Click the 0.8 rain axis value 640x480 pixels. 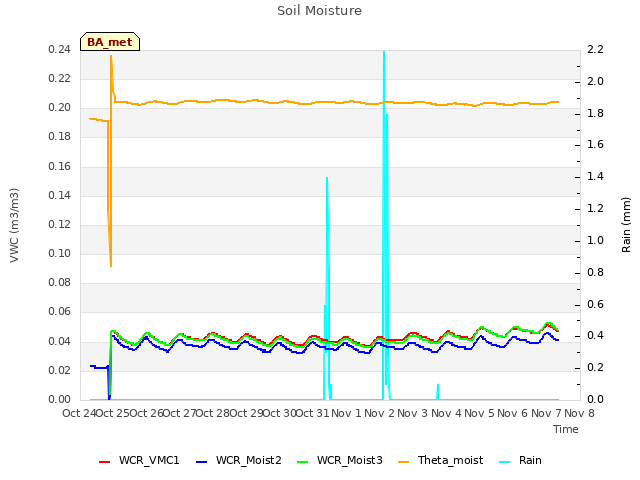pyautogui.click(x=595, y=272)
